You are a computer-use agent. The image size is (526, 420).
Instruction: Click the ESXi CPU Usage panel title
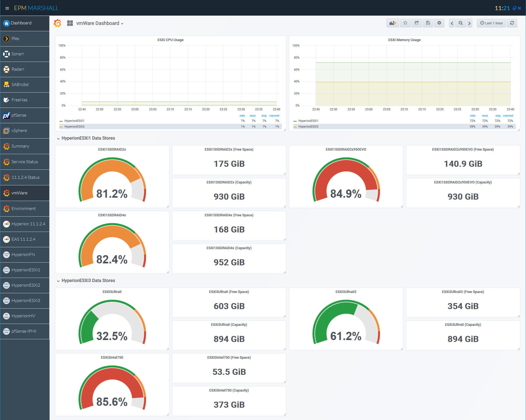point(170,40)
